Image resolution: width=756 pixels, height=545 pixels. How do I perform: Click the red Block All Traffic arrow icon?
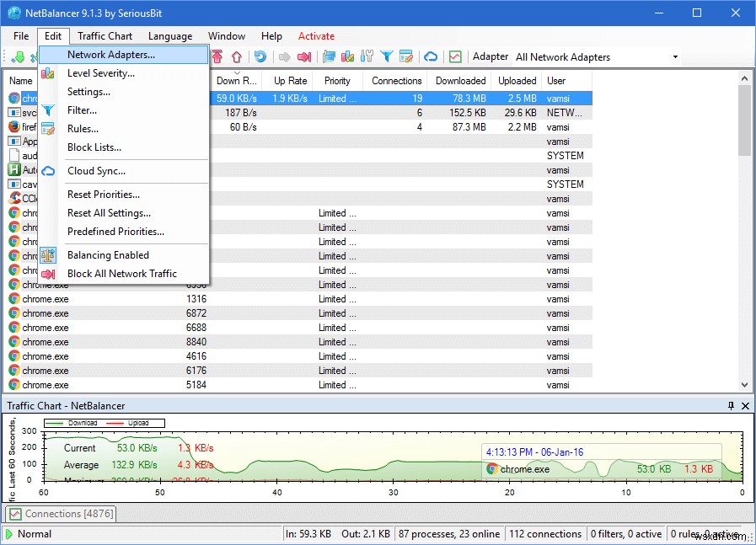click(303, 56)
